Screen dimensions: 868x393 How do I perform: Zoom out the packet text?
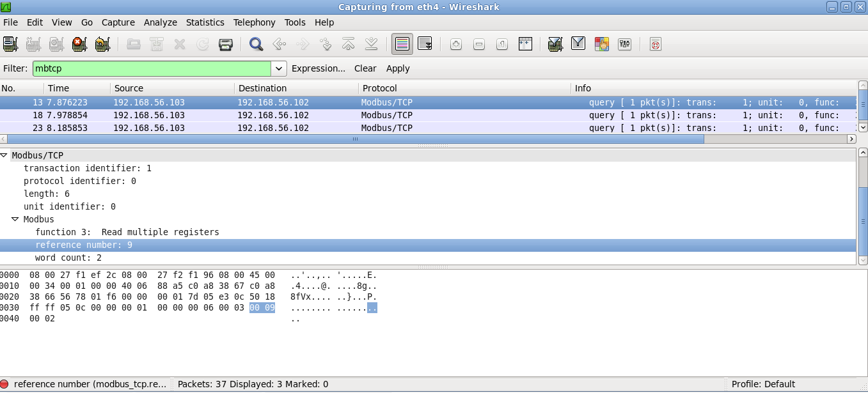(479, 44)
